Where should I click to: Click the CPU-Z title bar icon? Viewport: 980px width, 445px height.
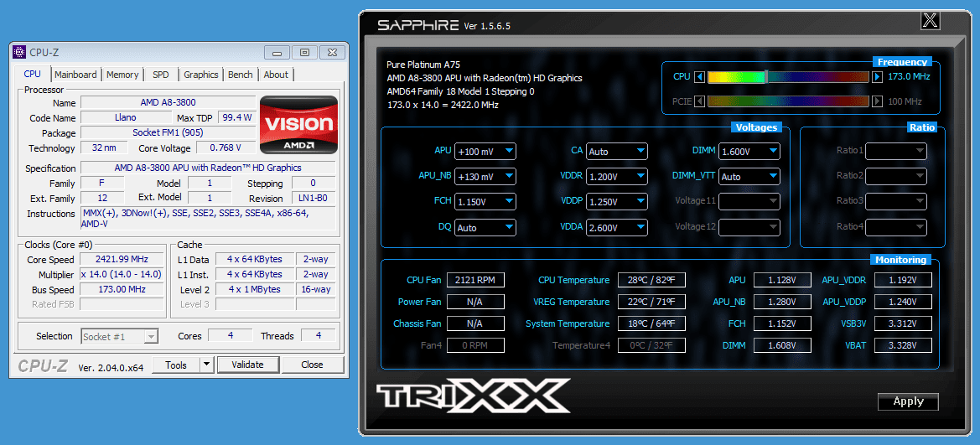tap(19, 53)
